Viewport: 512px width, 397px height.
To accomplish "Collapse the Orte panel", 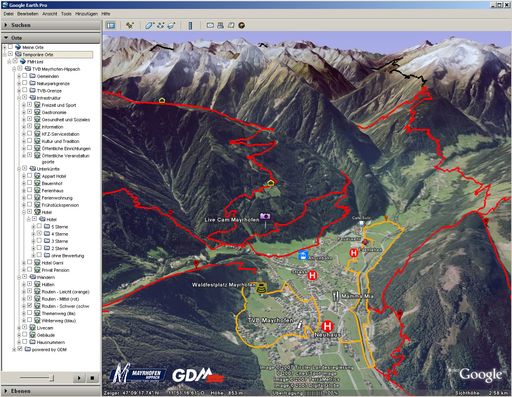I will pyautogui.click(x=6, y=38).
